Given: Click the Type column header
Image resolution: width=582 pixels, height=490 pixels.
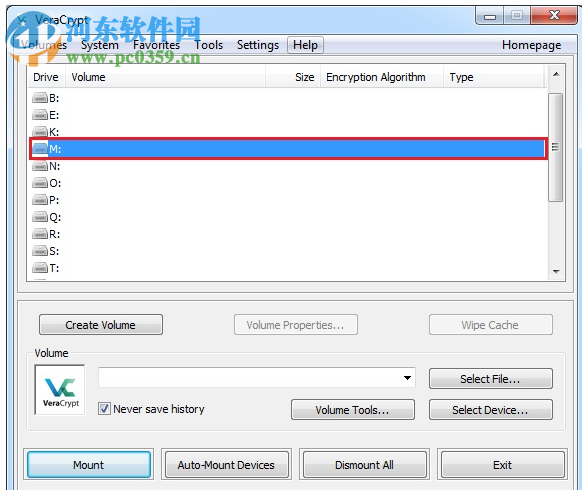Looking at the screenshot, I should click(x=494, y=77).
